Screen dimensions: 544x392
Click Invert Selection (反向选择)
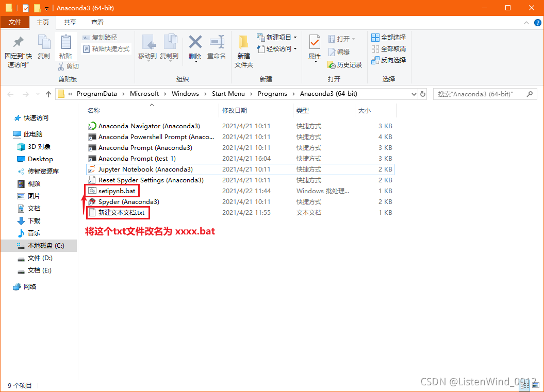pos(389,60)
